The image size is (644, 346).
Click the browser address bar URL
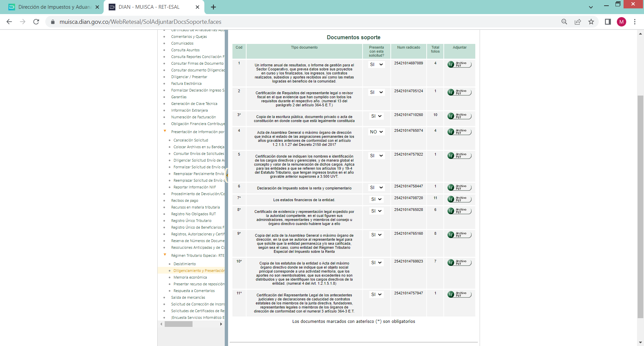[x=140, y=22]
